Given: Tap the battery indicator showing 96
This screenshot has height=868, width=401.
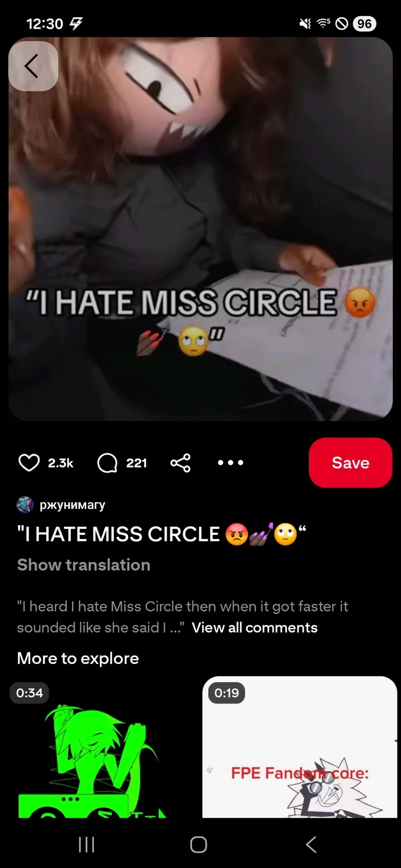Looking at the screenshot, I should pyautogui.click(x=364, y=24).
